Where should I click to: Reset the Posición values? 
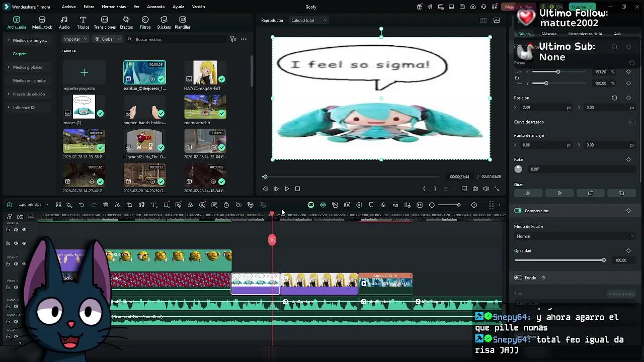614,98
